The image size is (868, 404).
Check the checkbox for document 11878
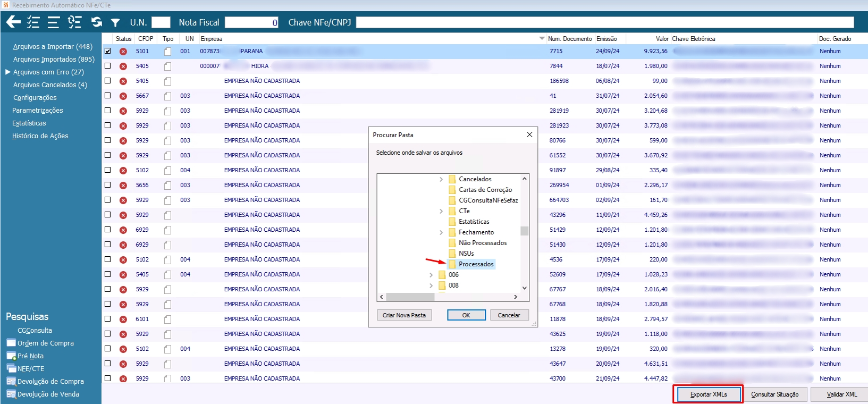pyautogui.click(x=108, y=319)
